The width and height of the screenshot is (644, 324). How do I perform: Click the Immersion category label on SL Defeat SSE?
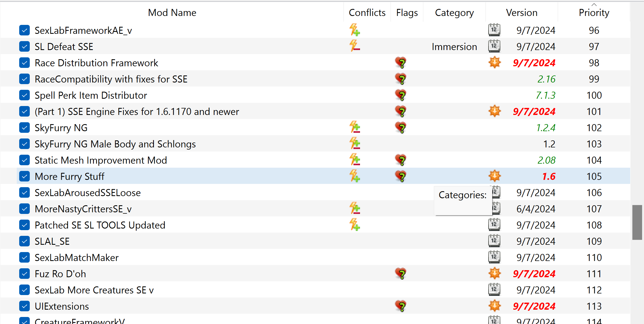(454, 46)
